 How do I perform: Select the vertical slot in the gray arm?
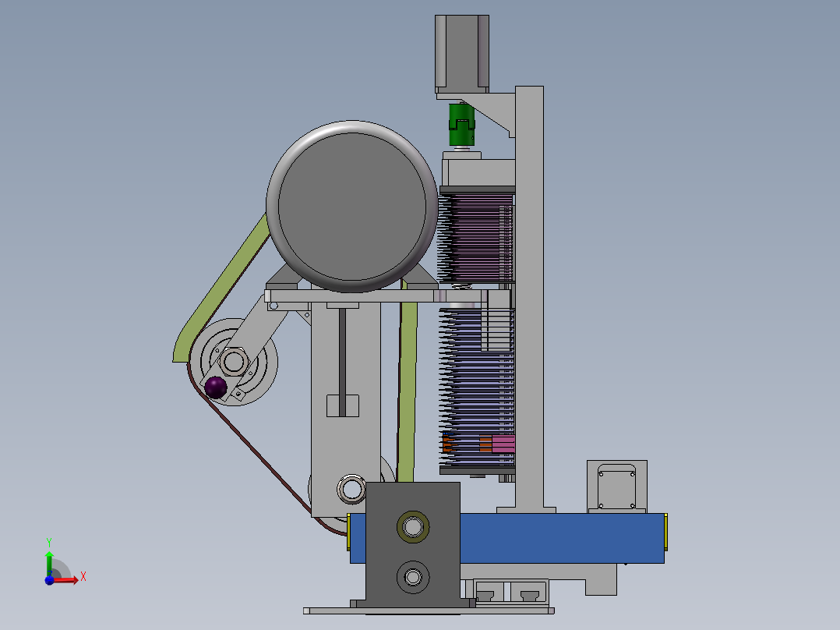342,363
